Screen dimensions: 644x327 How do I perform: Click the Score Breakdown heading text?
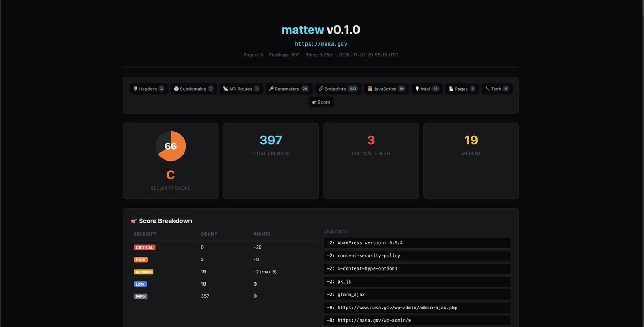tap(165, 221)
